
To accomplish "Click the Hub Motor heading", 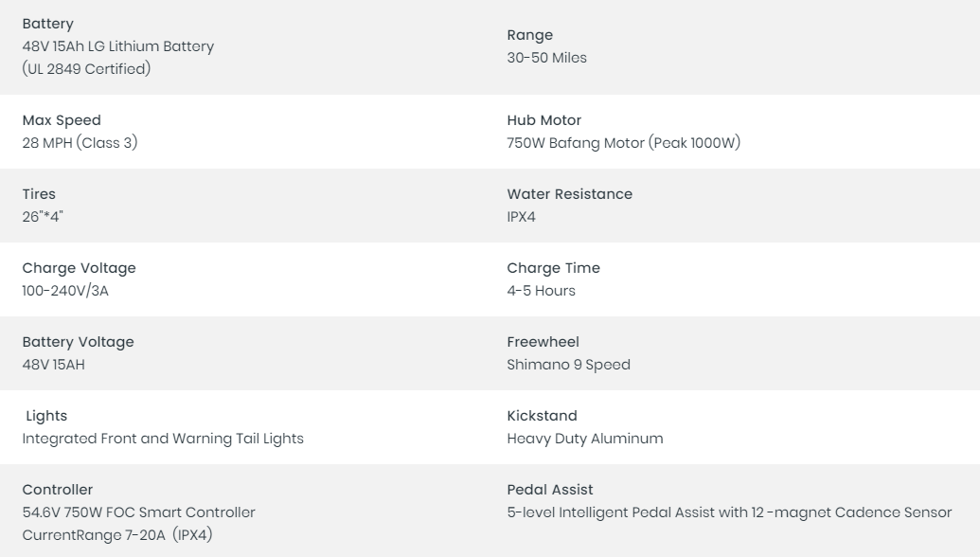I will (544, 120).
